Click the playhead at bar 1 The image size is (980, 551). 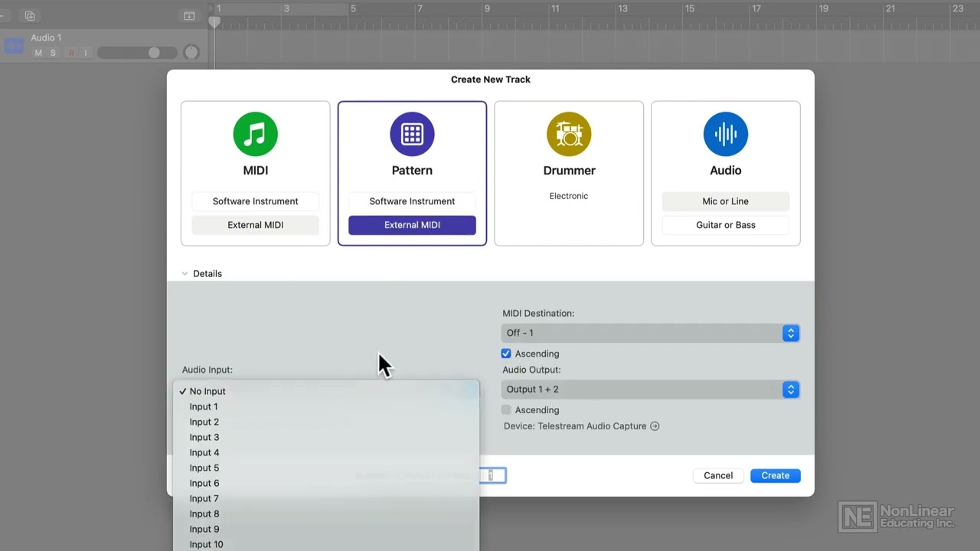(215, 22)
